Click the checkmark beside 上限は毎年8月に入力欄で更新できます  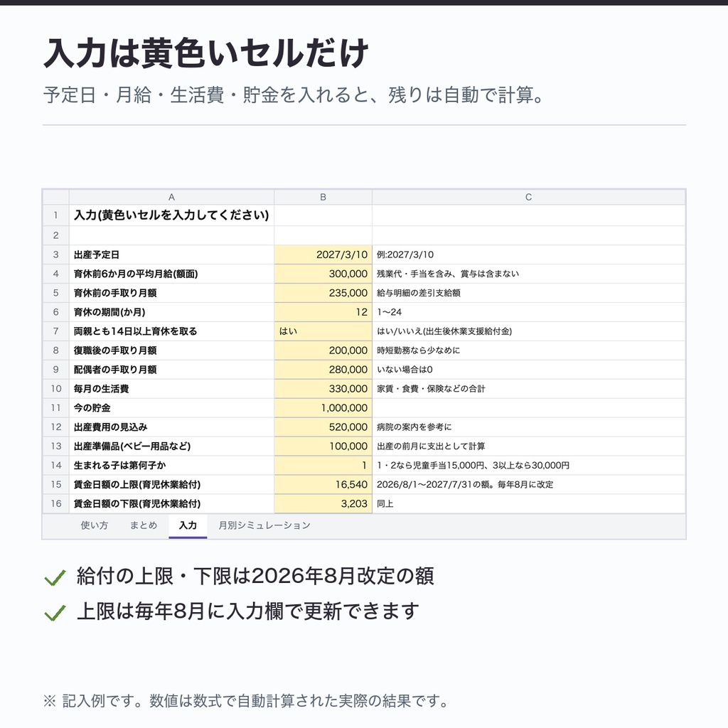55,613
